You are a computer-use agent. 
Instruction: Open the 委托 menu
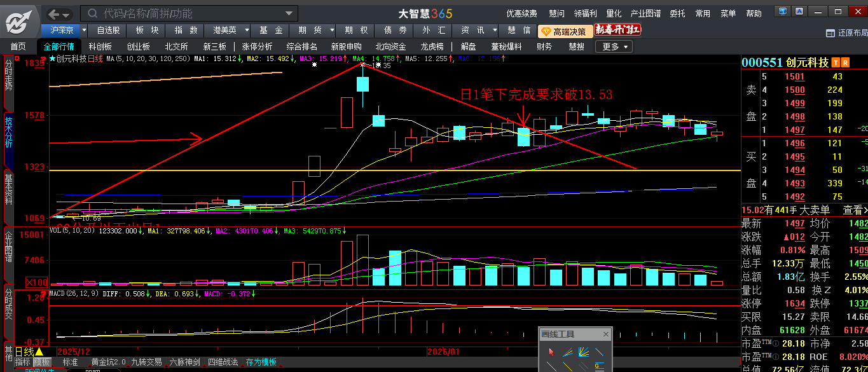click(678, 13)
